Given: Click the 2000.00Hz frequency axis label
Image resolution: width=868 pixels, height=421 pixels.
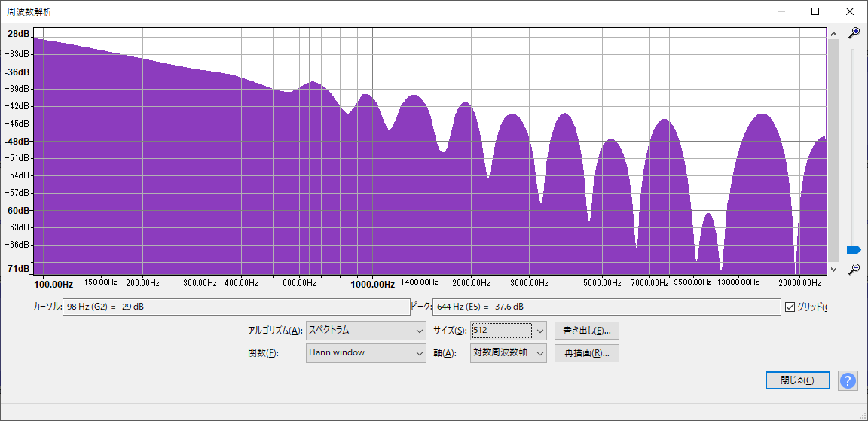Looking at the screenshot, I should point(471,283).
